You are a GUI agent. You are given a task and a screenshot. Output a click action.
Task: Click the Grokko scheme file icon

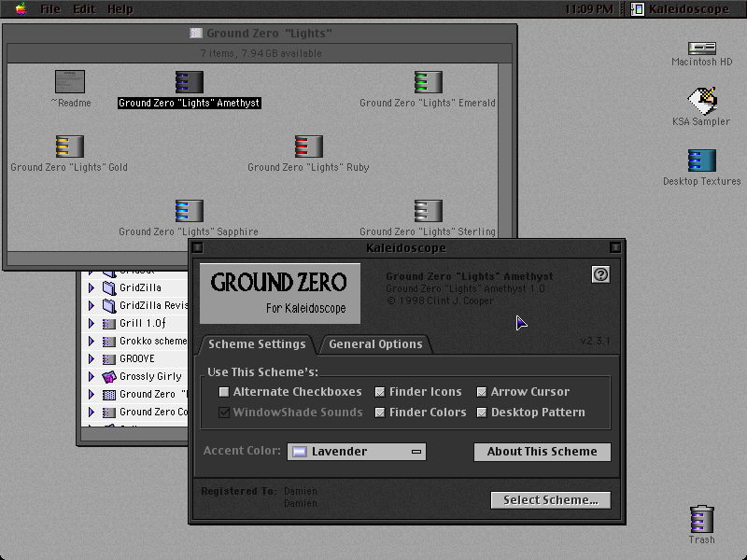pyautogui.click(x=109, y=342)
